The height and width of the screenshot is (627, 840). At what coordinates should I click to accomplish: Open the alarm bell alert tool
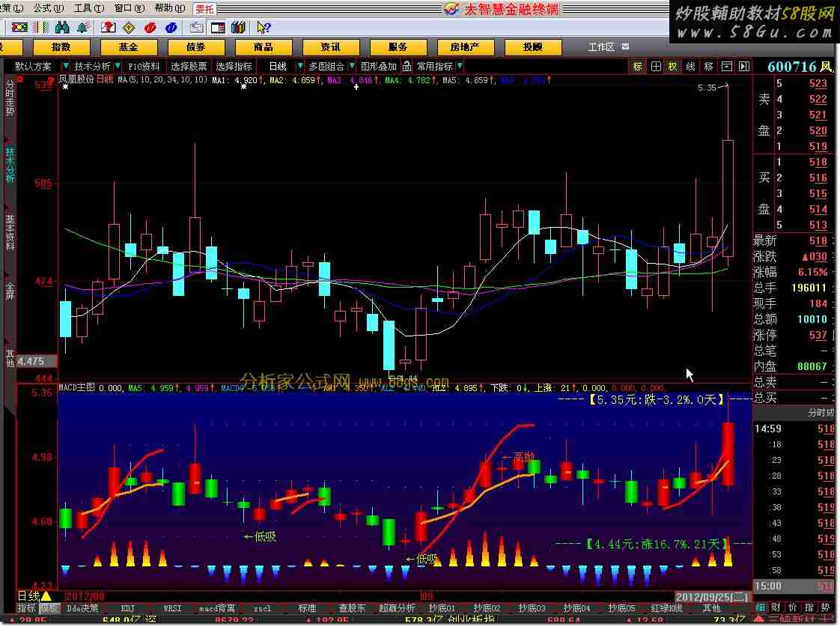click(83, 27)
